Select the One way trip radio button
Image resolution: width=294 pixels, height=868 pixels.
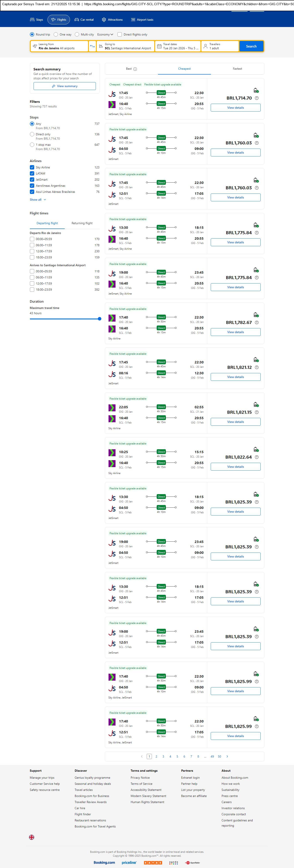point(56,34)
